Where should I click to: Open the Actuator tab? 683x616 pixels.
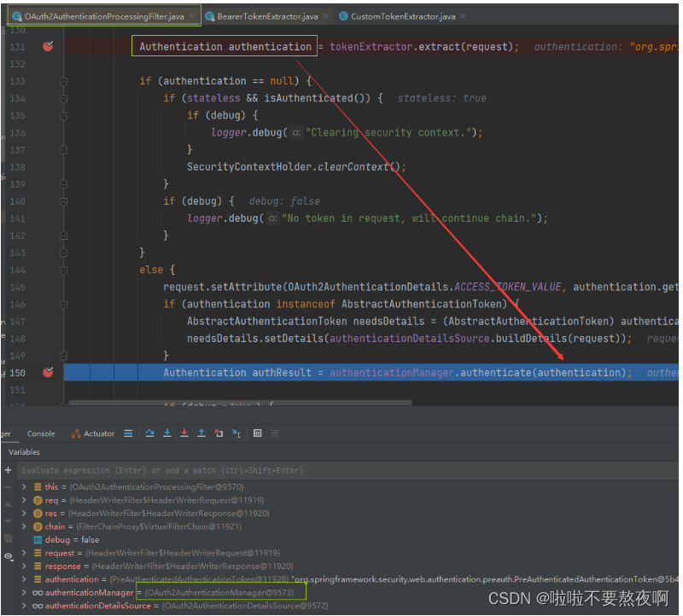pyautogui.click(x=93, y=433)
